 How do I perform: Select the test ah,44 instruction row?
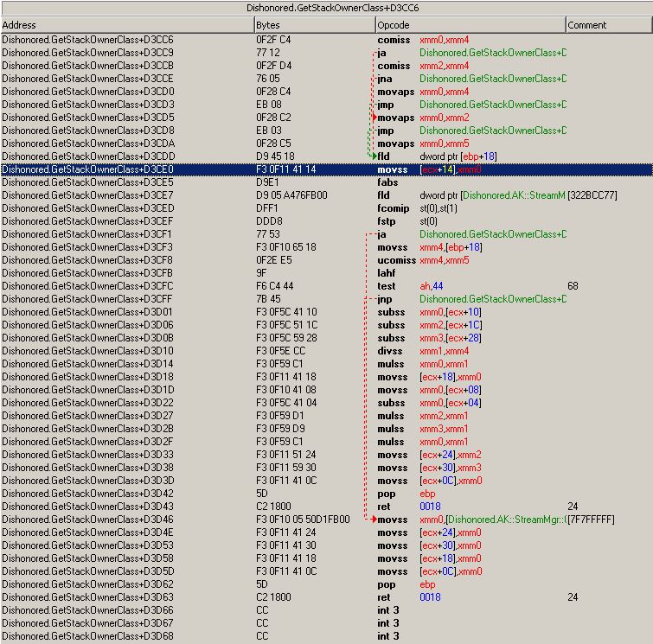click(x=327, y=286)
